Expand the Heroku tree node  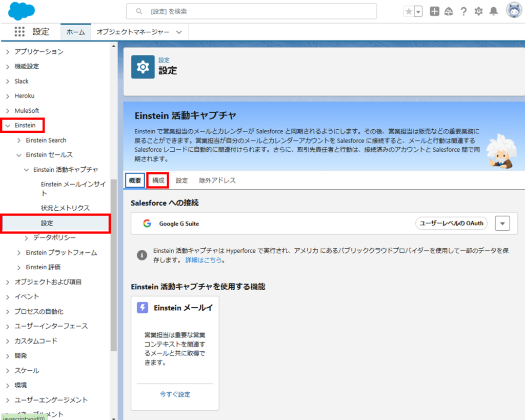(x=7, y=96)
